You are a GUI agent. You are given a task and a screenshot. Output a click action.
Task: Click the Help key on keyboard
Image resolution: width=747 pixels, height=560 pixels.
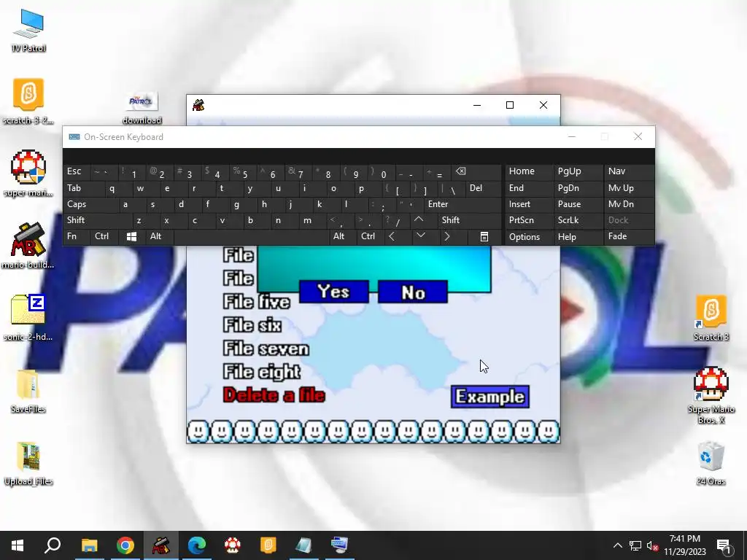coord(578,237)
